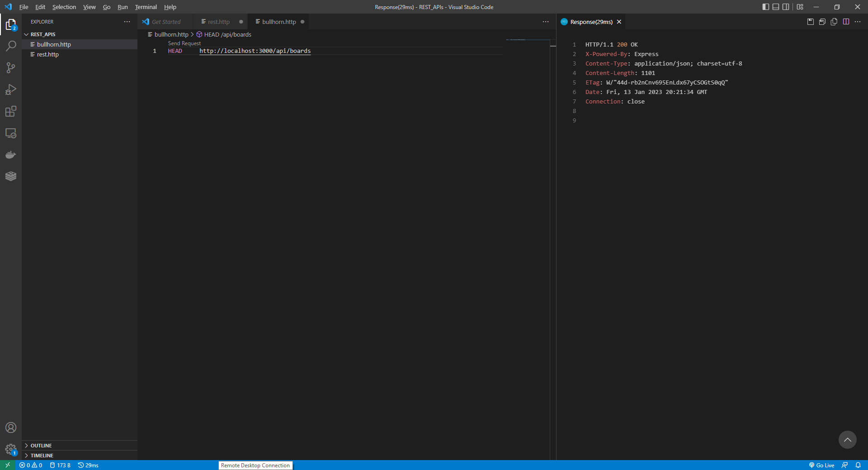Open the breadcrumb chevron after bullhorn.http

(192, 34)
